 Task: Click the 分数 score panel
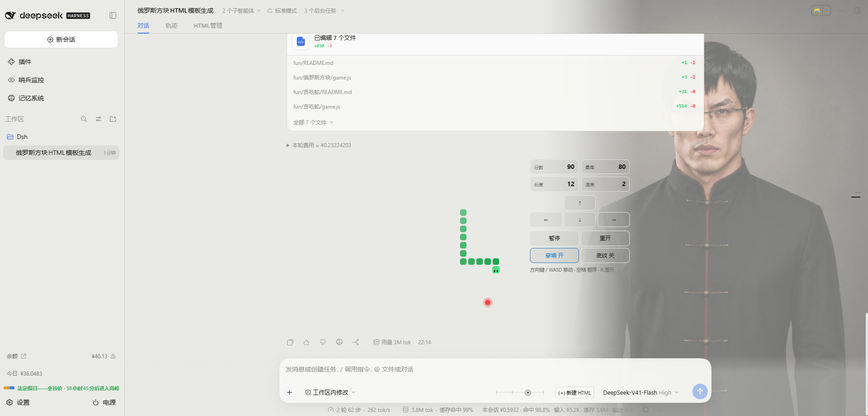point(554,167)
